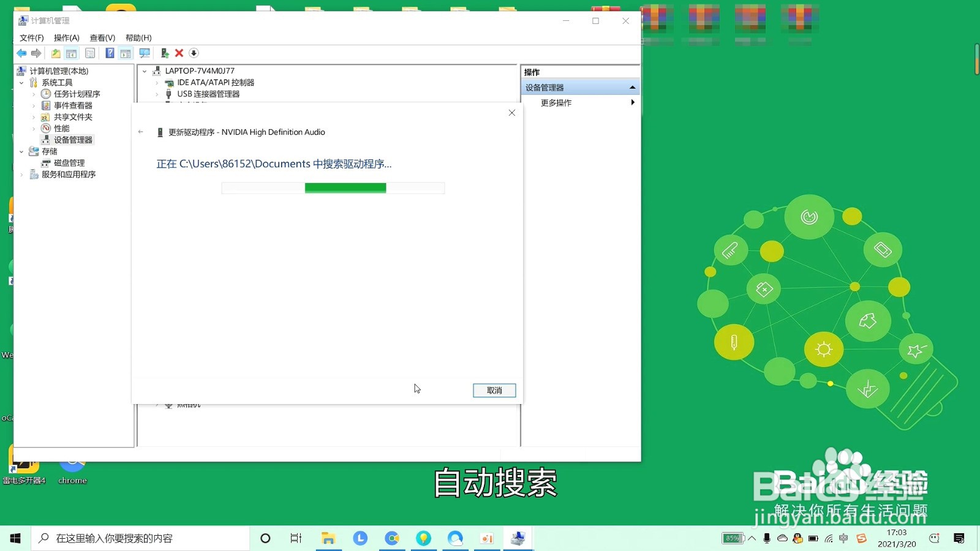Open the notification center icon

pos(959,538)
